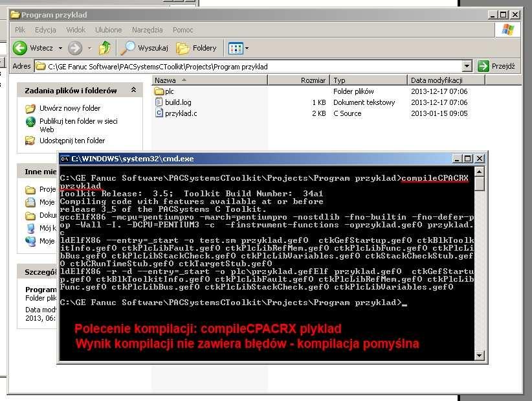532x401 pixels.
Task: Click the Dokument tekstowy type cell
Action: point(364,102)
